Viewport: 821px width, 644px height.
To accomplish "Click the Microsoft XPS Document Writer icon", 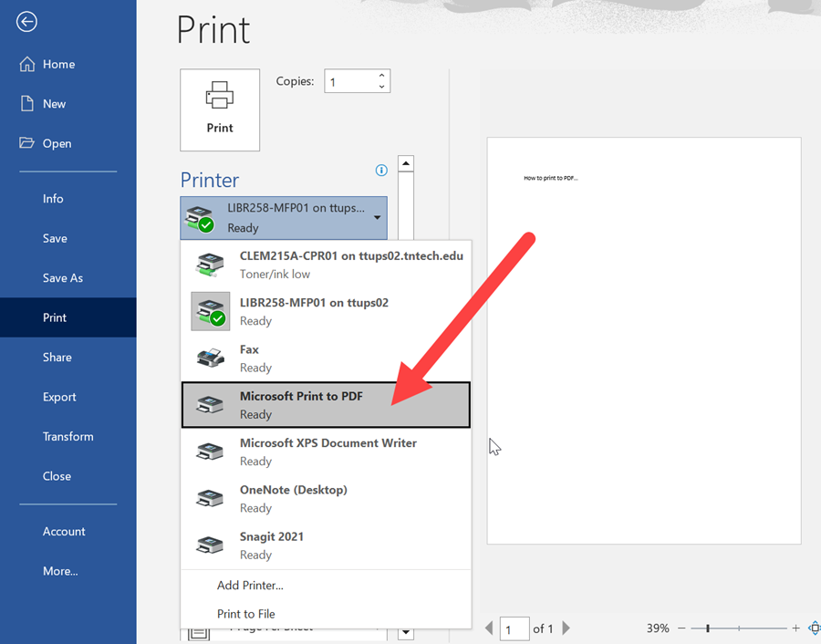I will coord(210,452).
